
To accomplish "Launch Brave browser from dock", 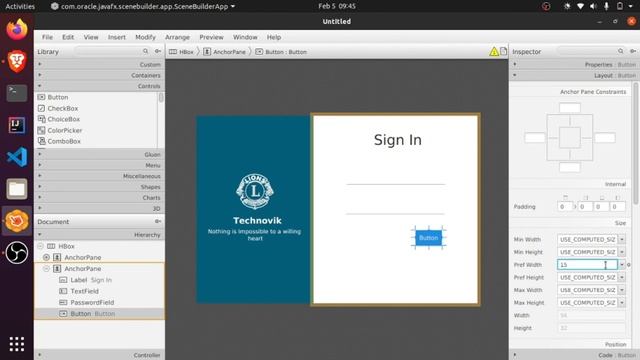I will click(17, 61).
